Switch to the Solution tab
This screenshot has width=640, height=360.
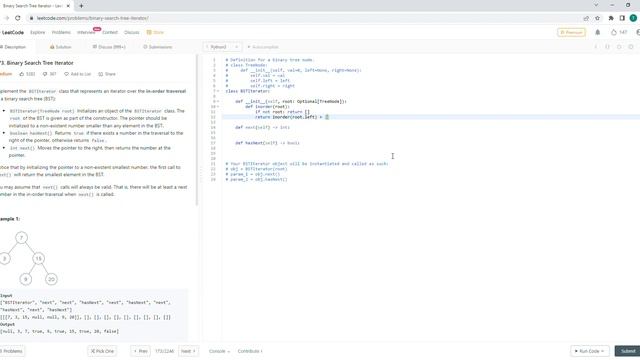(x=60, y=47)
